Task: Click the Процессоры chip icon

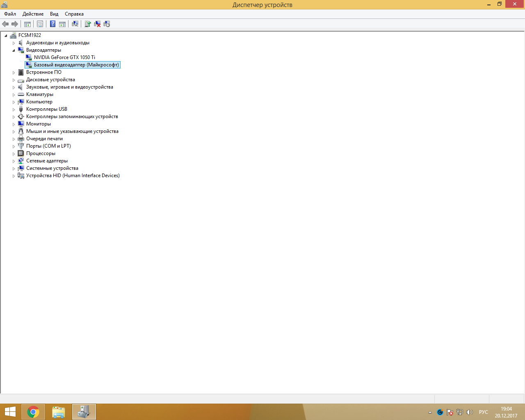Action: [x=21, y=153]
